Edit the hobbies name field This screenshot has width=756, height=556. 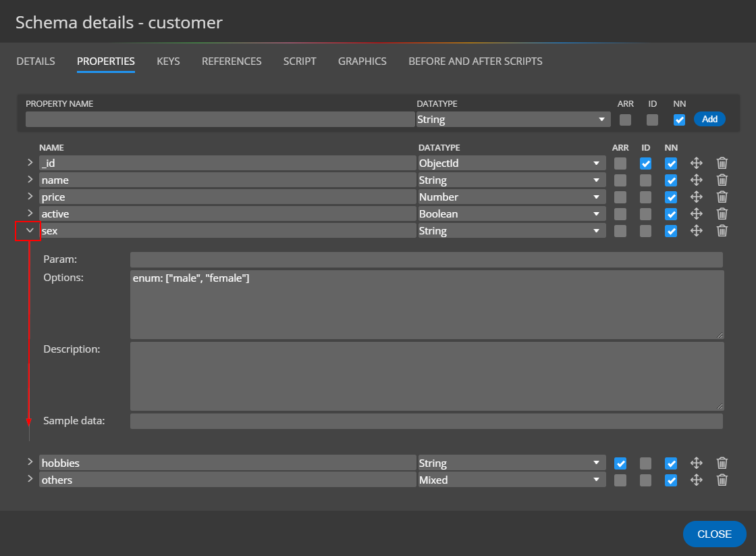(227, 463)
